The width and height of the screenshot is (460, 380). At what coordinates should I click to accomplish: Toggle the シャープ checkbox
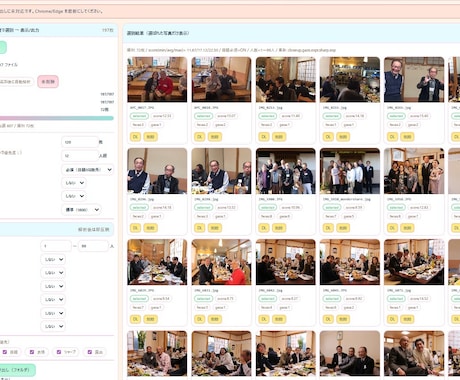click(59, 352)
